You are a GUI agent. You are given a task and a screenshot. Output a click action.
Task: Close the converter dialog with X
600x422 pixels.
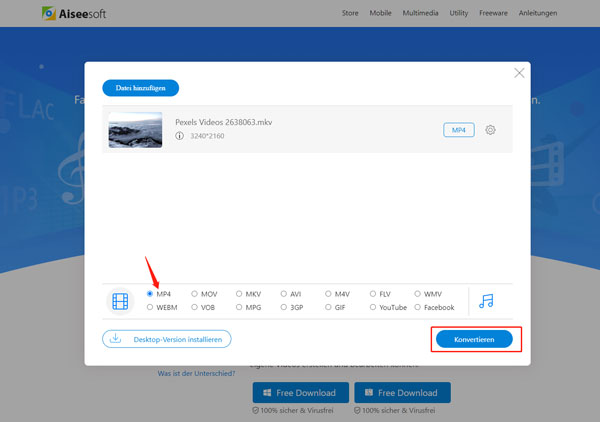click(519, 73)
